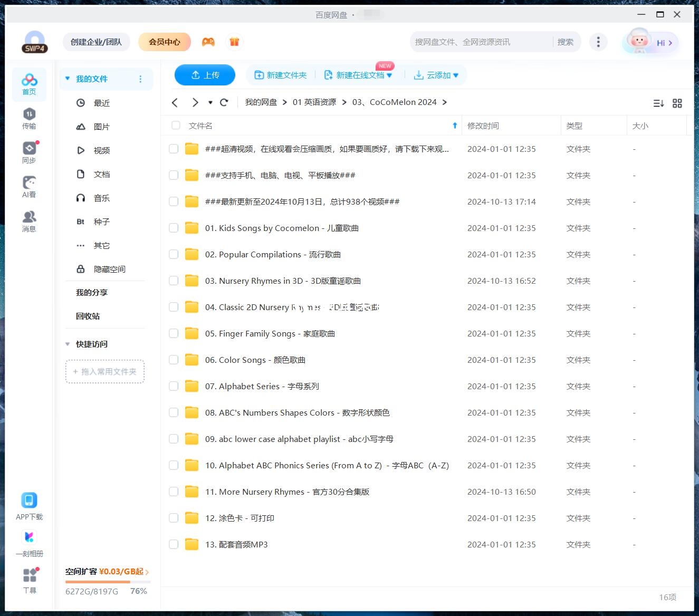
Task: Click the 上传 upload button
Action: 205,75
